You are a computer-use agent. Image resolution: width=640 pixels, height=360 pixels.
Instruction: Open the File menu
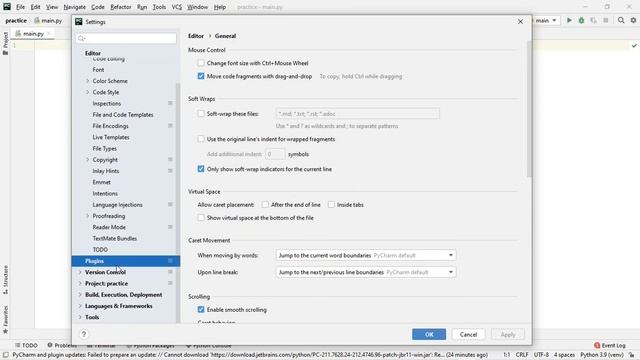(20, 7)
